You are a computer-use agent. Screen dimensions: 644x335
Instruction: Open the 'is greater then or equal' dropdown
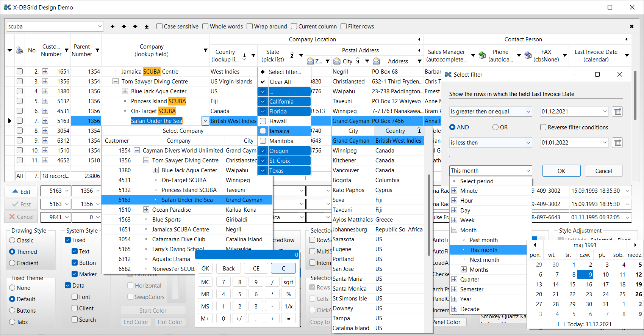pyautogui.click(x=528, y=112)
